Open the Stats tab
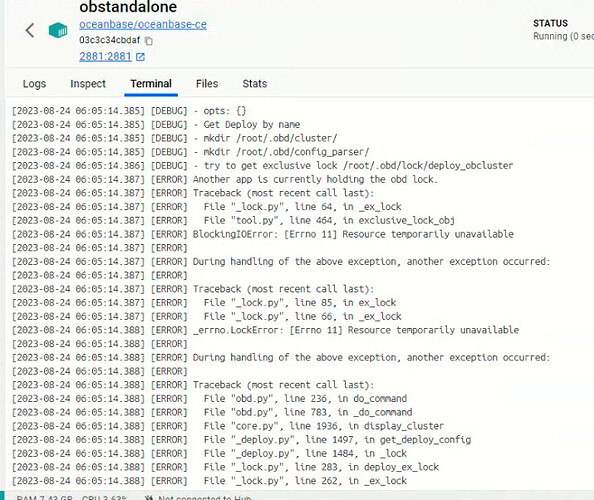The width and height of the screenshot is (594, 500). (x=255, y=84)
